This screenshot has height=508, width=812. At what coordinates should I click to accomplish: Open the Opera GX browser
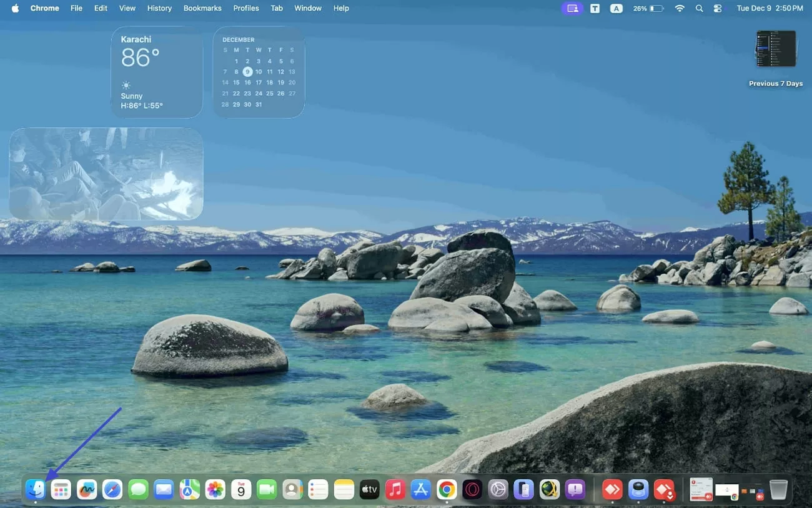472,489
